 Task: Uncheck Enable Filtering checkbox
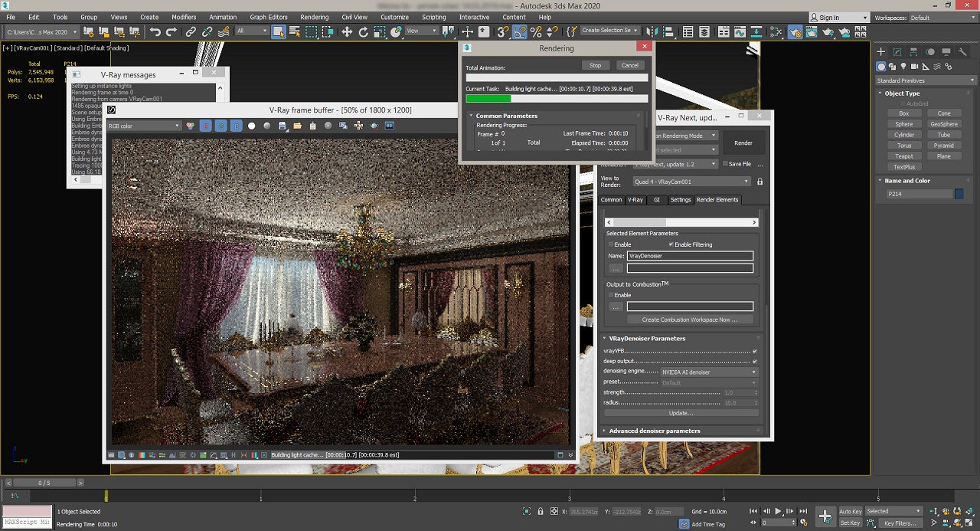pos(671,244)
